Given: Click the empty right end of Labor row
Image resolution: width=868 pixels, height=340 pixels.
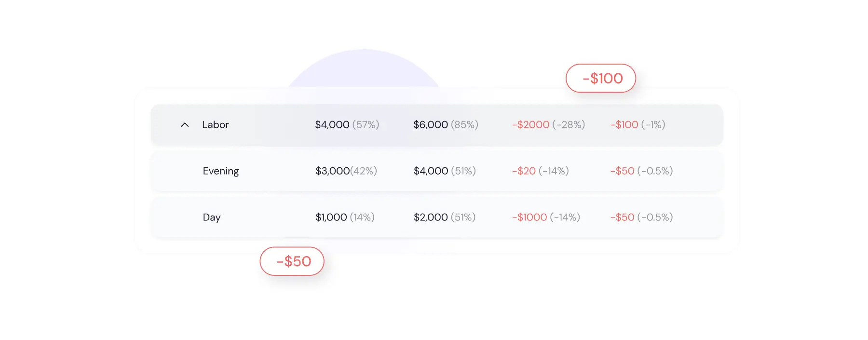Looking at the screenshot, I should click(694, 125).
